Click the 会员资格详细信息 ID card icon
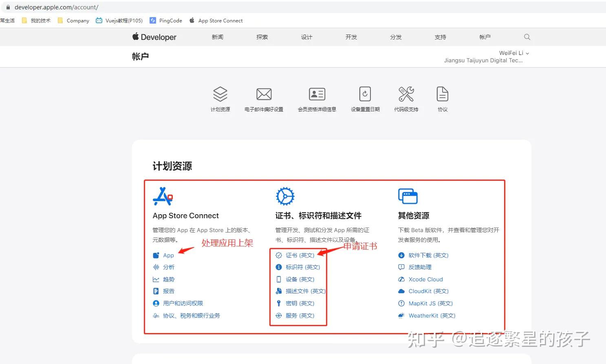 click(x=317, y=94)
